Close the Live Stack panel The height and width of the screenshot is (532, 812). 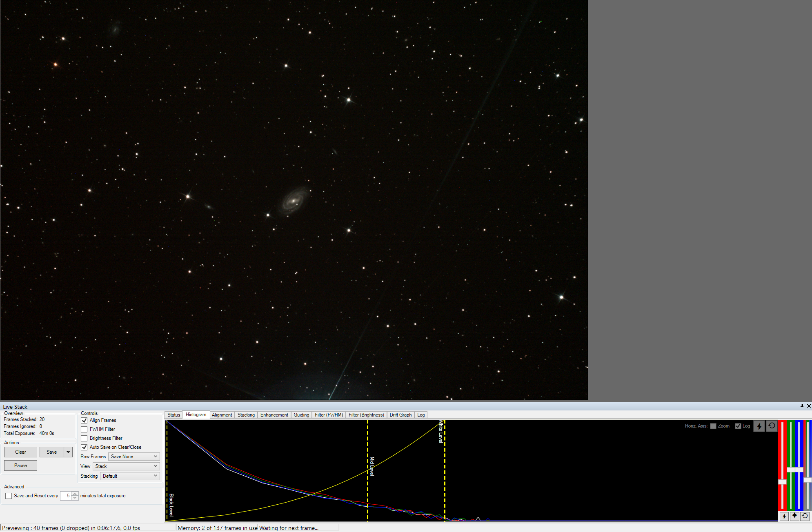click(x=809, y=406)
